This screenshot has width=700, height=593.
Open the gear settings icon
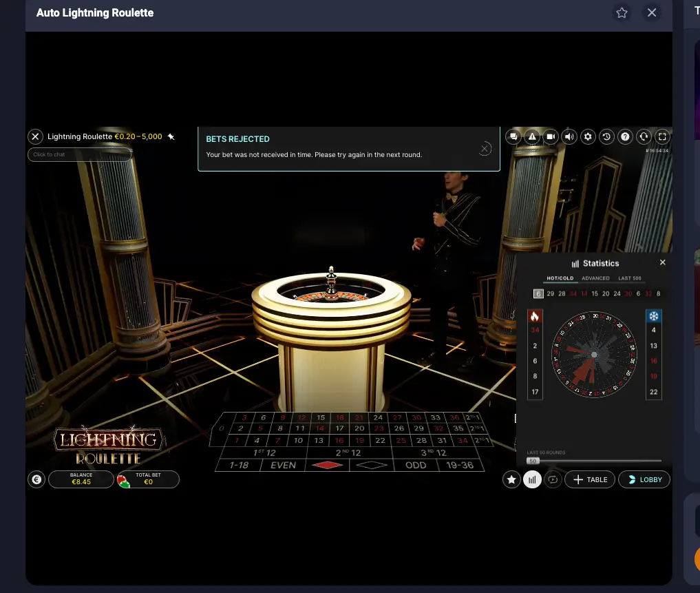click(x=588, y=137)
